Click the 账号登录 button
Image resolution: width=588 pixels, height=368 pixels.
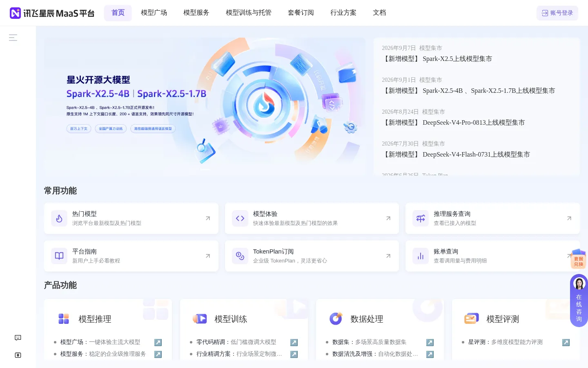click(557, 13)
